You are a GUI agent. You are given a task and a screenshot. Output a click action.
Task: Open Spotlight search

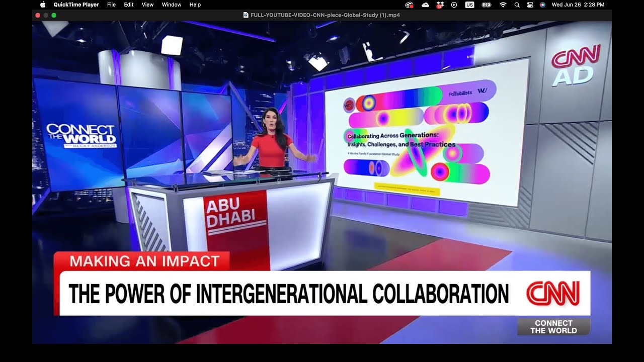pos(517,5)
